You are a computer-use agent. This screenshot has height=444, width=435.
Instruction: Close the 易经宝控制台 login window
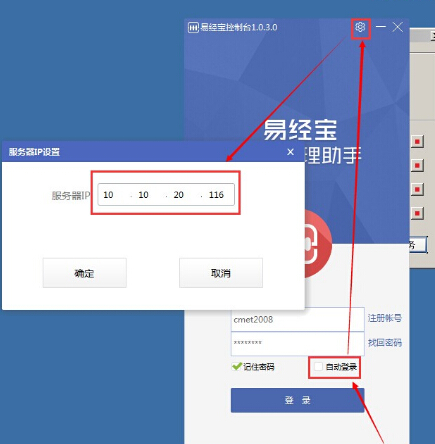[397, 27]
